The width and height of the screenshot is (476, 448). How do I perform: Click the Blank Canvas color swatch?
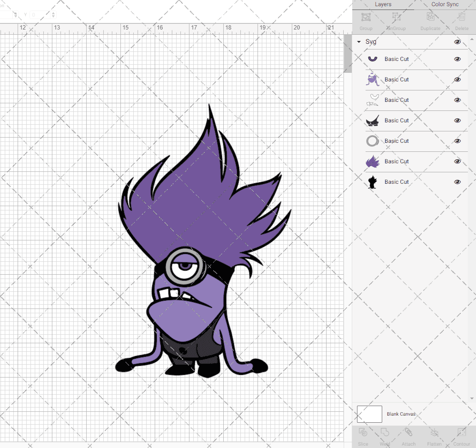click(369, 414)
